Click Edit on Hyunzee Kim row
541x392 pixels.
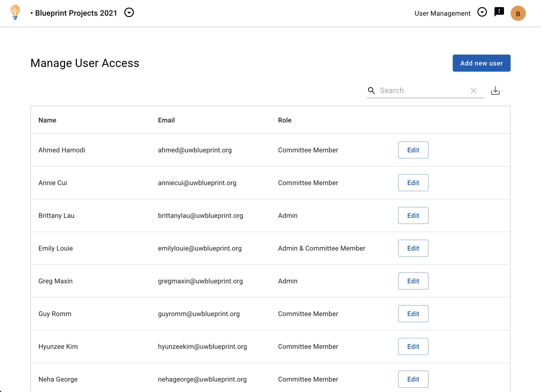click(413, 346)
